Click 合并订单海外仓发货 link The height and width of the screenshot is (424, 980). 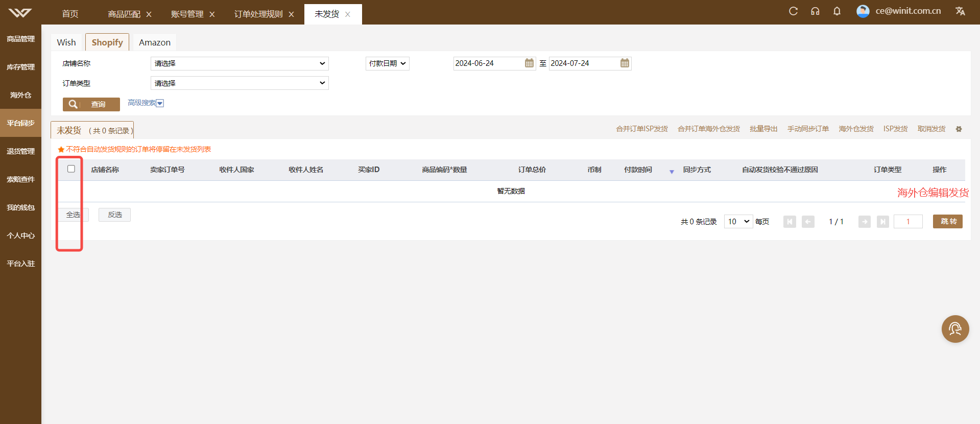(709, 129)
